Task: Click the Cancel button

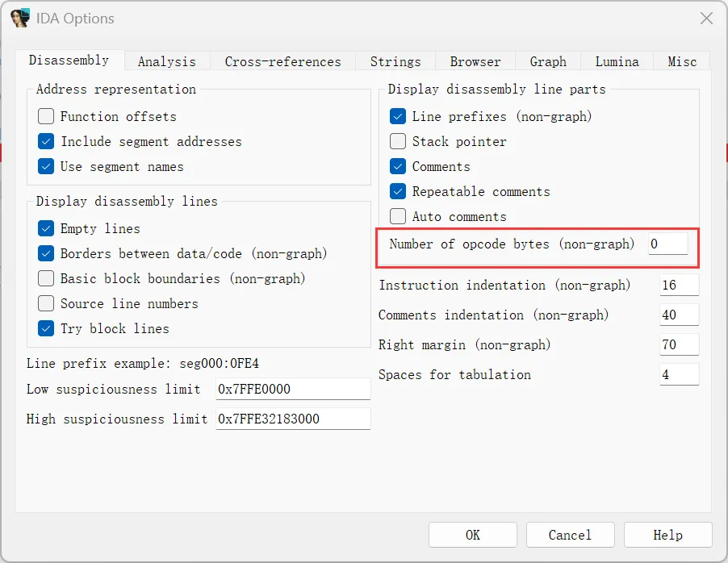Action: point(570,535)
